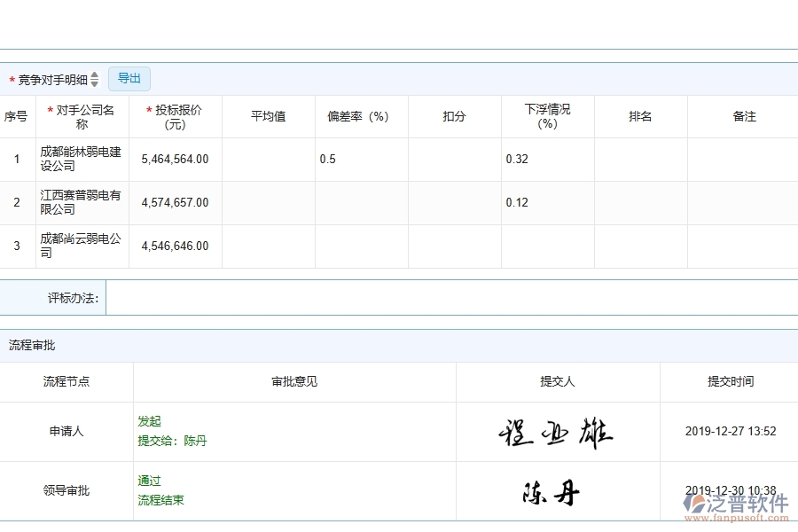The width and height of the screenshot is (798, 532).
Task: Click the 投标报价 column header
Action: coord(175,115)
